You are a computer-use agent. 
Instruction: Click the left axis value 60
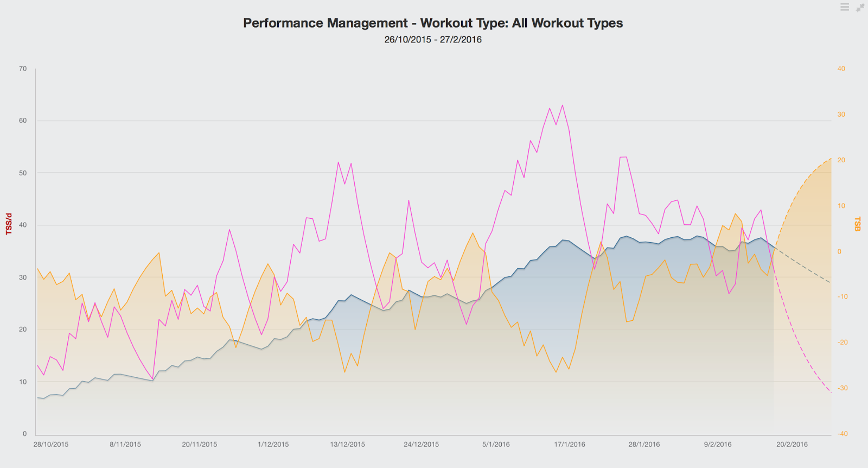(23, 121)
